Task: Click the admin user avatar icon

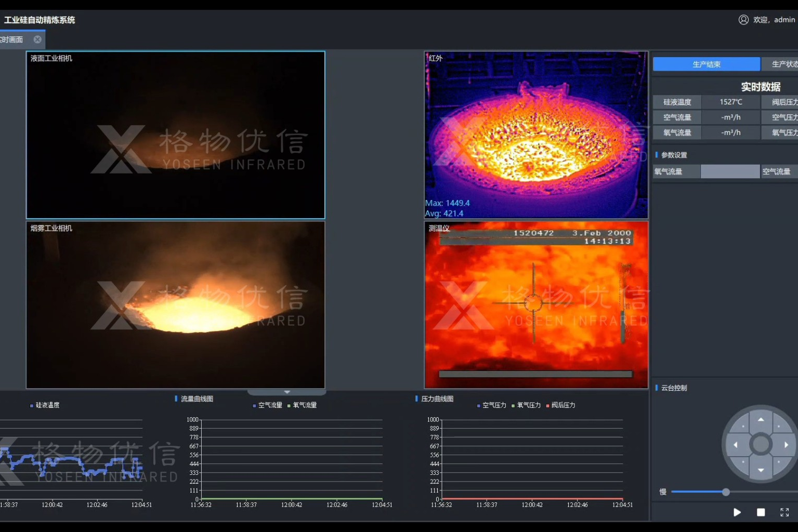Action: (743, 20)
